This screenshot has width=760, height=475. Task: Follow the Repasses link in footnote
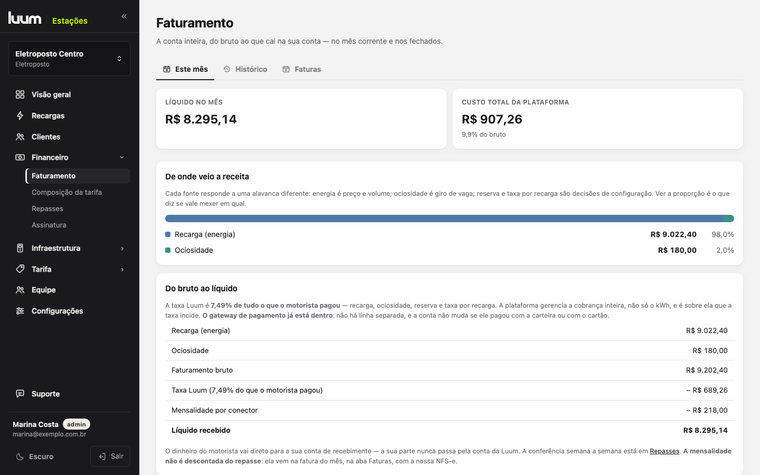click(x=664, y=451)
